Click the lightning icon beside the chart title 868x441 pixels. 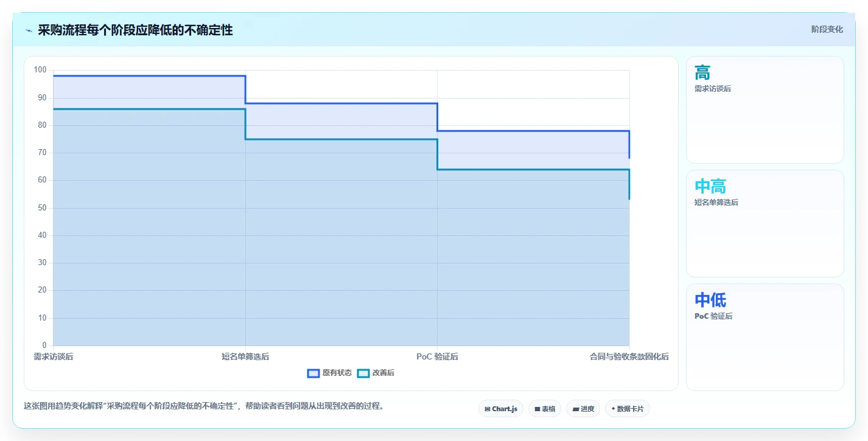[29, 30]
